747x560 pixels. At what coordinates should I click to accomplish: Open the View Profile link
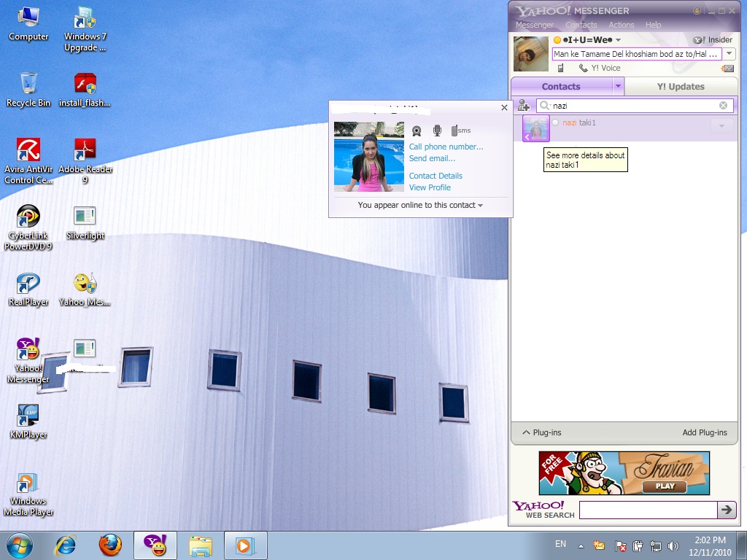(430, 187)
